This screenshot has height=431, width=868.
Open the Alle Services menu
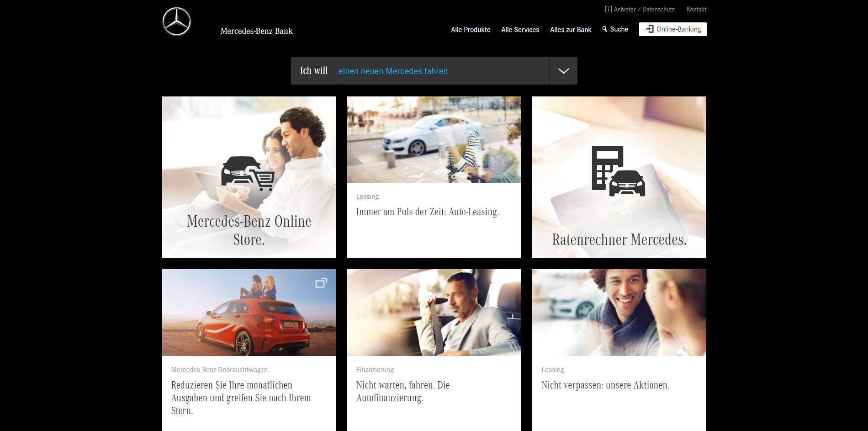click(520, 30)
